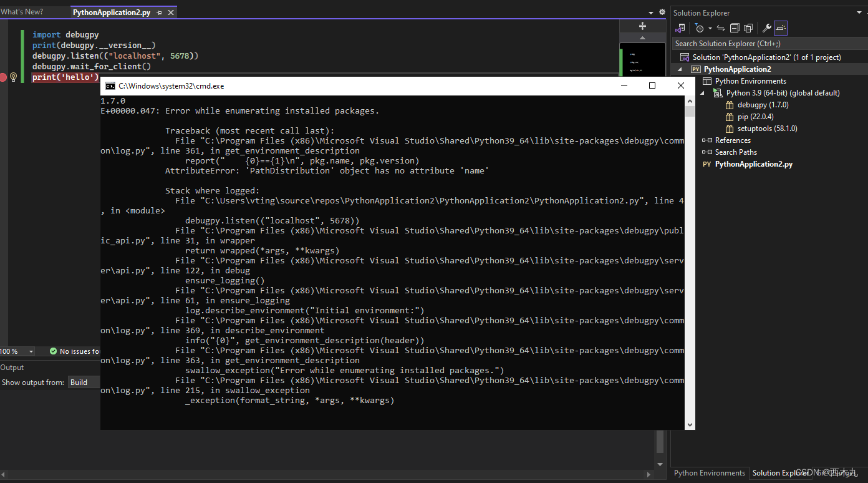
Task: Minimize the cmd.exe console window
Action: coord(624,85)
